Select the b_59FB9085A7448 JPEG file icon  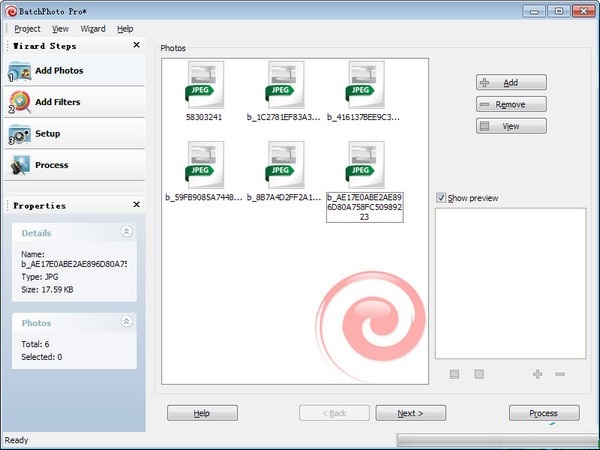pyautogui.click(x=205, y=165)
